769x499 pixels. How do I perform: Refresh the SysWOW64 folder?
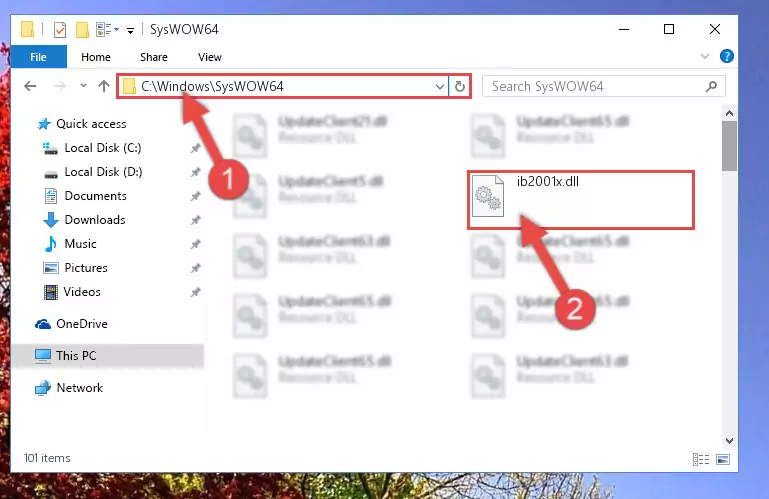(460, 87)
